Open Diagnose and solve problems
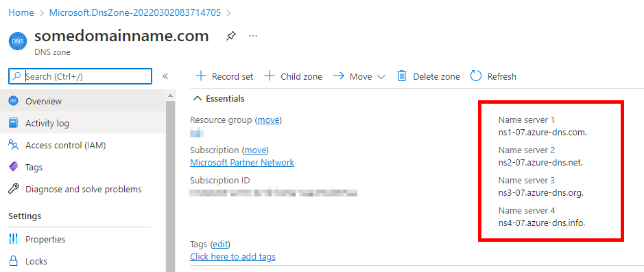The width and height of the screenshot is (644, 272). [x=82, y=190]
